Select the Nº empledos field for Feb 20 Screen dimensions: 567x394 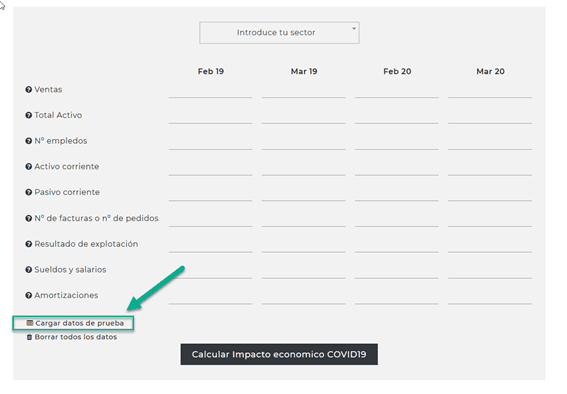[x=397, y=142]
